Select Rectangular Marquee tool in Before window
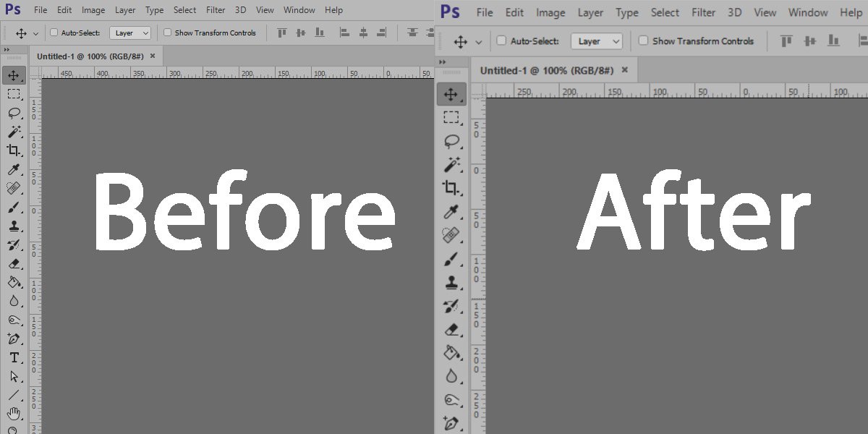The width and height of the screenshot is (868, 434). pyautogui.click(x=14, y=94)
